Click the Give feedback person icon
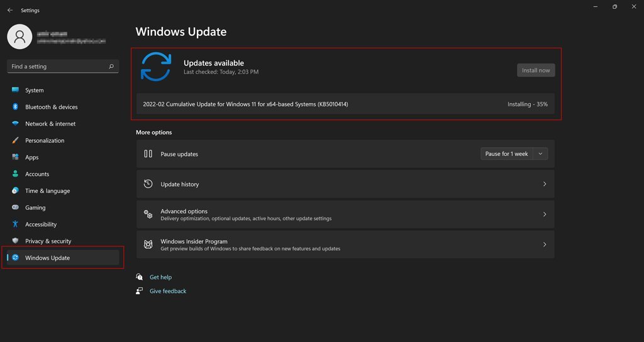The image size is (644, 342). tap(140, 290)
